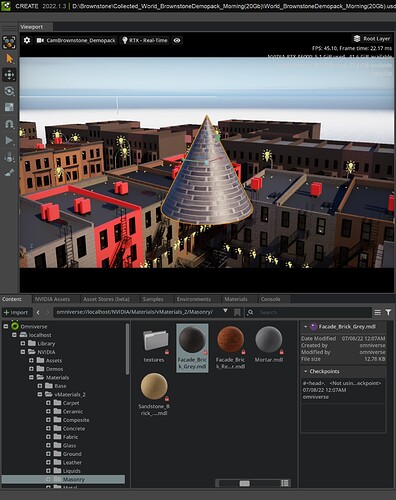Collapse the Facade_Brick_Grey.mdl details section
The height and width of the screenshot is (500, 396).
(306, 327)
